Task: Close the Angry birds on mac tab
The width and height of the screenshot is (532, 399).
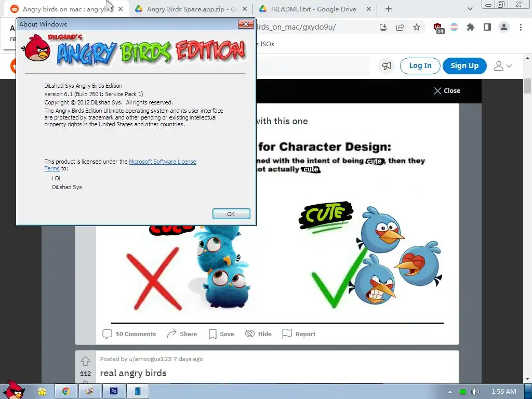Action: (x=121, y=9)
